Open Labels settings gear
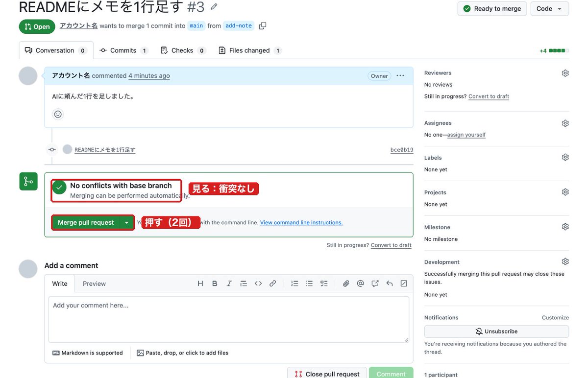The height and width of the screenshot is (378, 588). (x=565, y=158)
